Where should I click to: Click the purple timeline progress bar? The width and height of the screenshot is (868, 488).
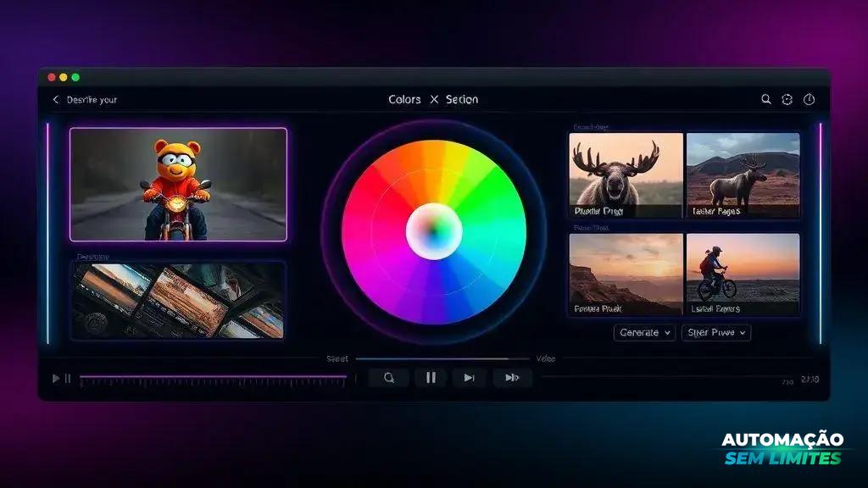pos(213,377)
